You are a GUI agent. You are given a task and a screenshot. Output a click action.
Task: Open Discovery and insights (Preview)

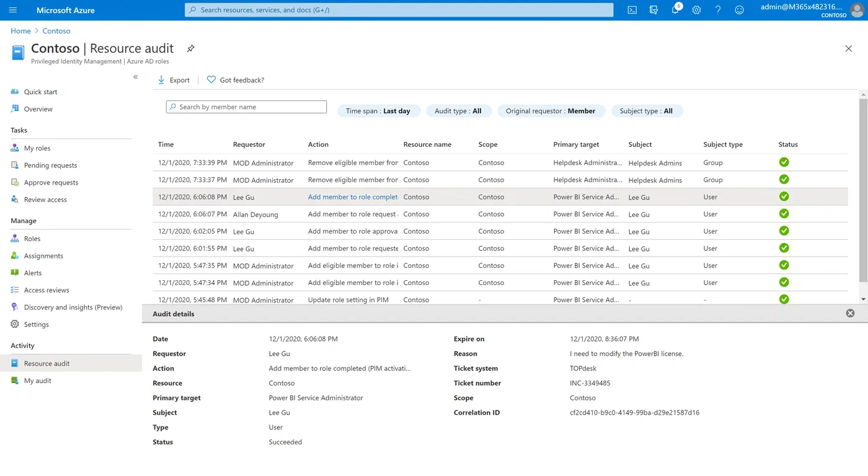(x=73, y=307)
